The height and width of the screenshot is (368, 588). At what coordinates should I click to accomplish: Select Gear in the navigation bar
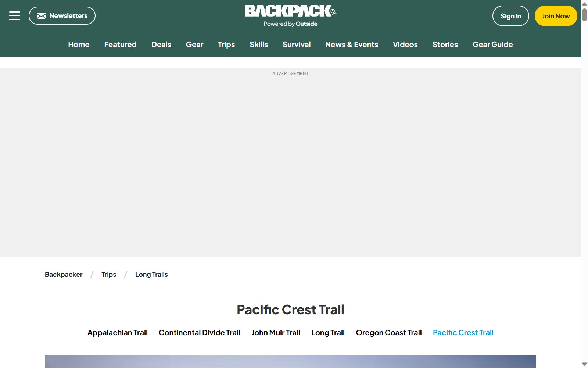click(194, 45)
